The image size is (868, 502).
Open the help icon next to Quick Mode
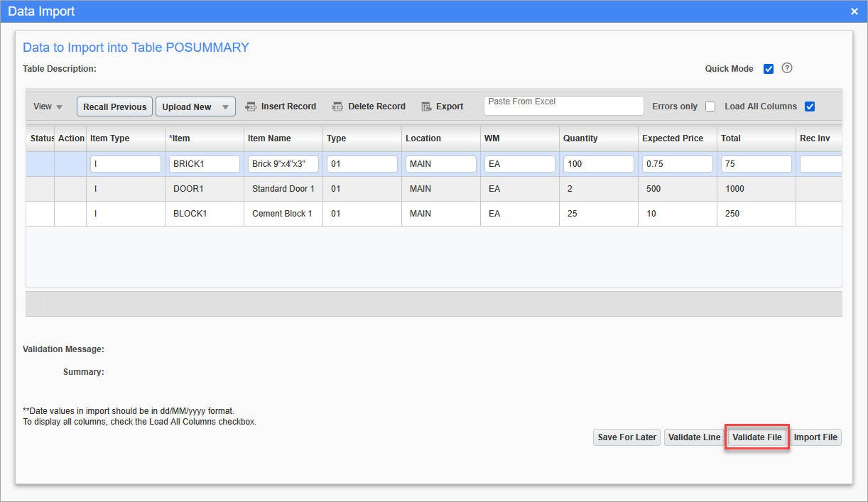pos(786,68)
